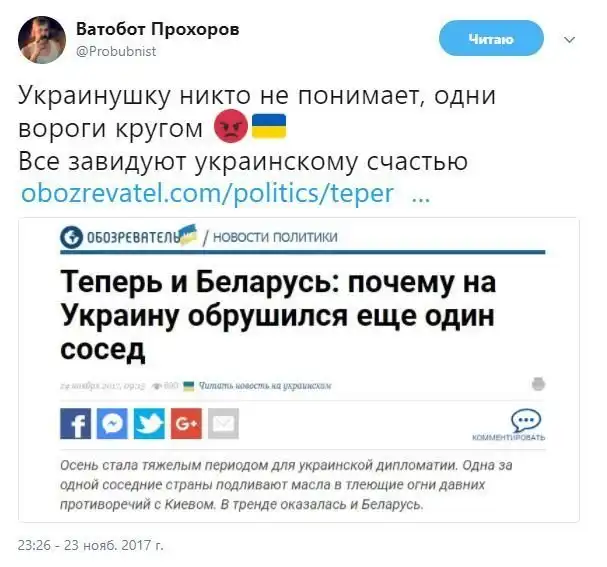
Task: Expand tweet options chevron menu
Action: pyautogui.click(x=569, y=39)
